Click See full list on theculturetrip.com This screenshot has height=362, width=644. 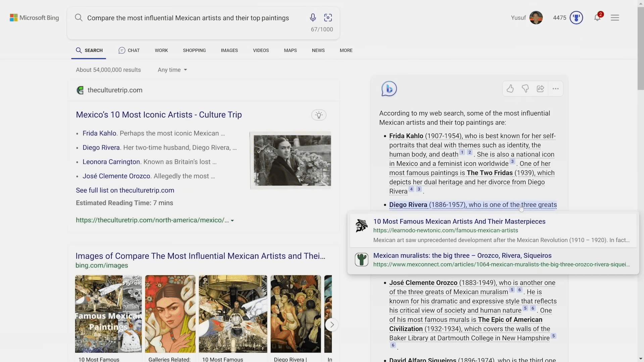click(x=125, y=190)
